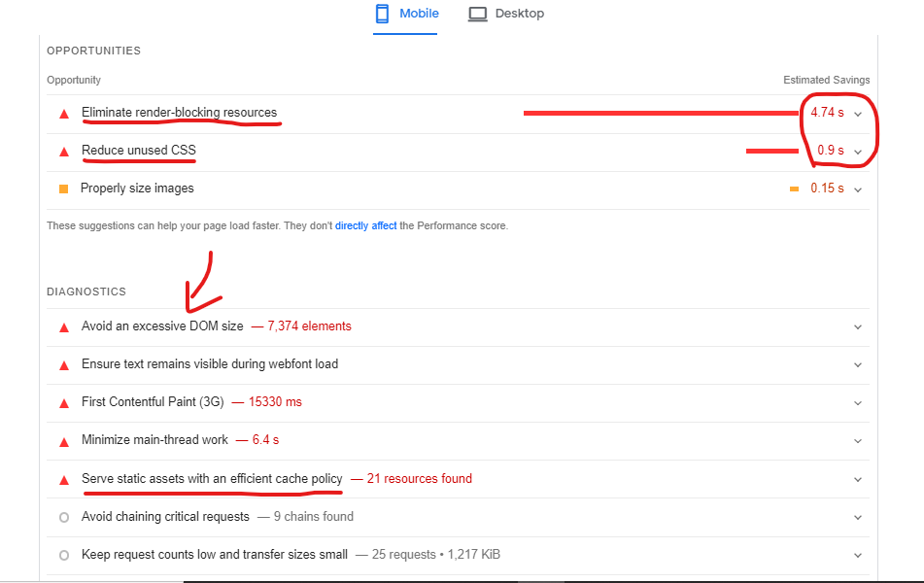Click 'Serve static assets with an efficient cache policy'
Image resolution: width=924 pixels, height=583 pixels.
tap(212, 478)
